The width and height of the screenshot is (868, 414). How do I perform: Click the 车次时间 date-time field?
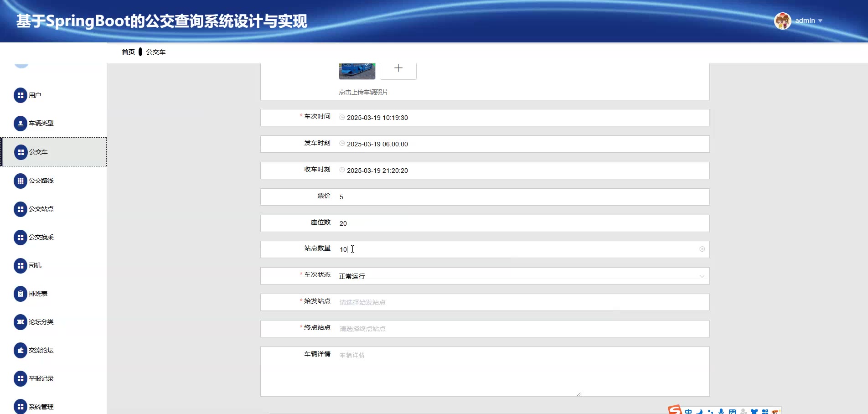(x=485, y=118)
